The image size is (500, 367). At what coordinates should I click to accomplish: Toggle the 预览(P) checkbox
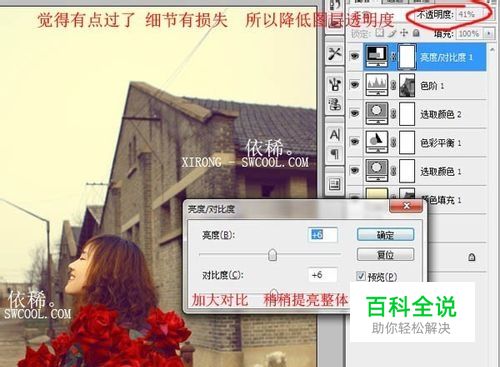point(361,276)
